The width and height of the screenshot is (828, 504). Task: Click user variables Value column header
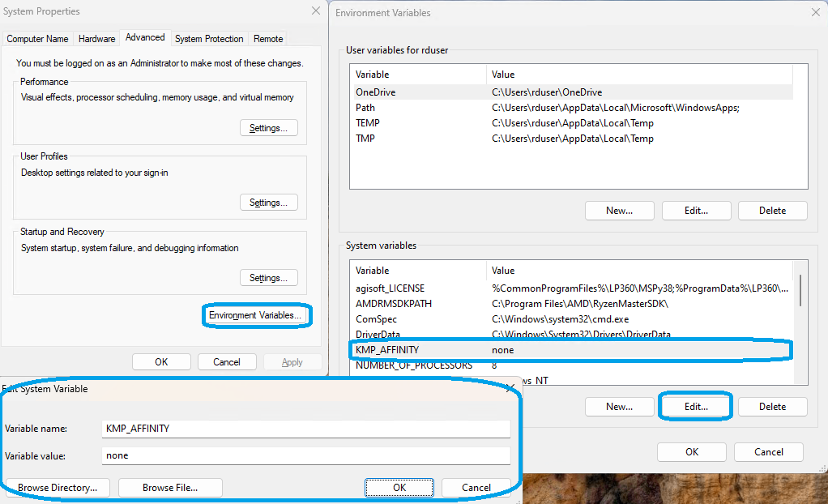(x=639, y=75)
